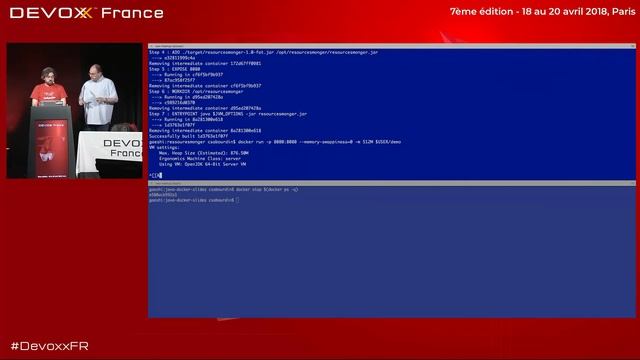Click the 'Step 6 : WORKDIR /opt/resourcesmonger' line
The height and width of the screenshot is (360, 640).
pos(196,91)
